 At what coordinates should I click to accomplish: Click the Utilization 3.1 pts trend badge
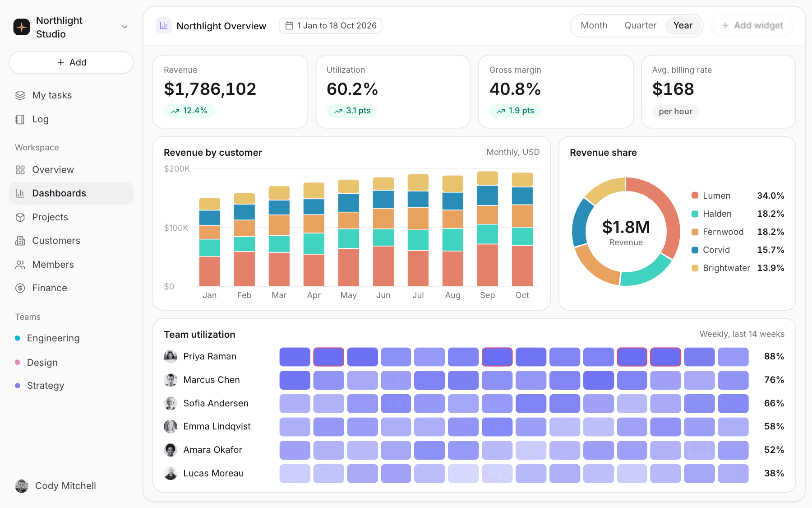click(352, 111)
